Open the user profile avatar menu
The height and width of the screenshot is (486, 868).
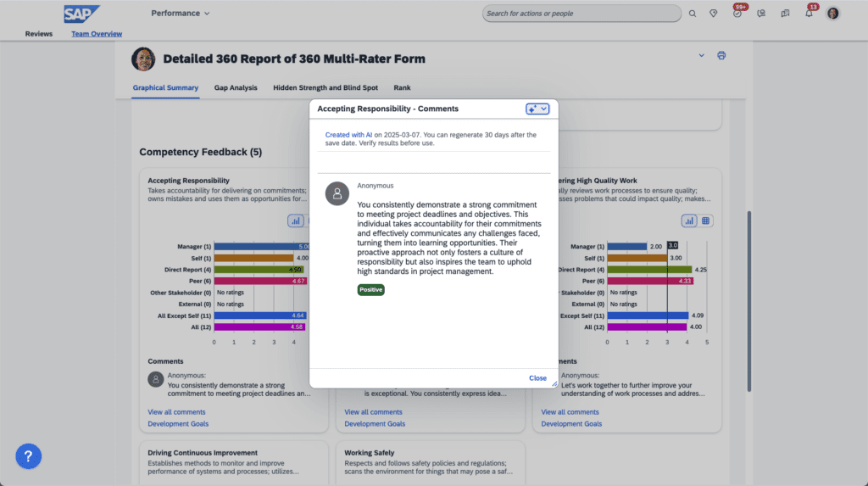[x=832, y=14]
